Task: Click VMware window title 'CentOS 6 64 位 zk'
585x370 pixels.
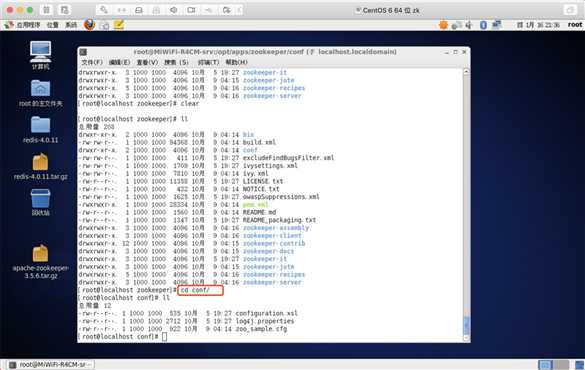Action: coord(391,10)
